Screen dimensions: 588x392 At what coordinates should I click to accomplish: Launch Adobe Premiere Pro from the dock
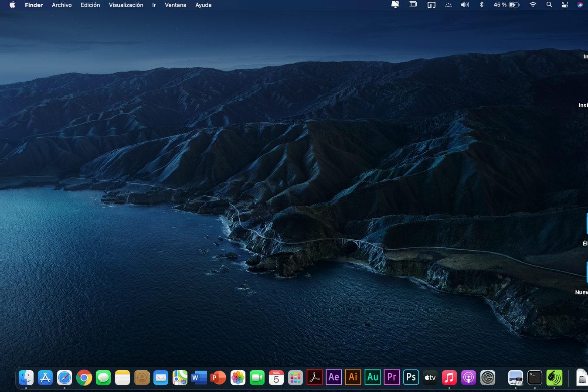pyautogui.click(x=392, y=378)
